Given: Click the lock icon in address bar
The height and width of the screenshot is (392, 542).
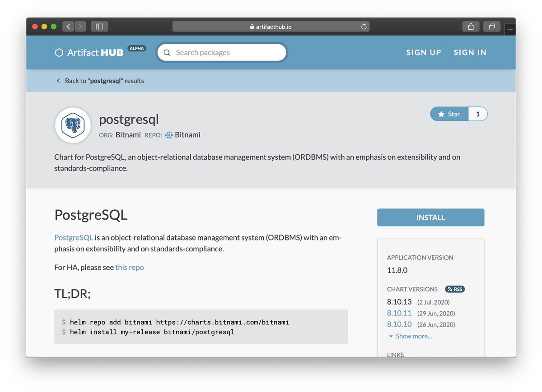Looking at the screenshot, I should [252, 27].
